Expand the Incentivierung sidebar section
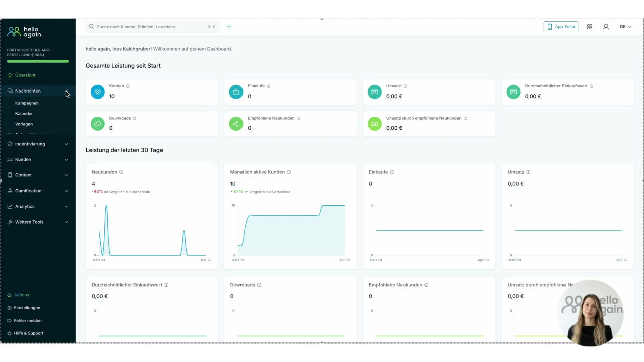Image resolution: width=644 pixels, height=362 pixels. point(38,144)
